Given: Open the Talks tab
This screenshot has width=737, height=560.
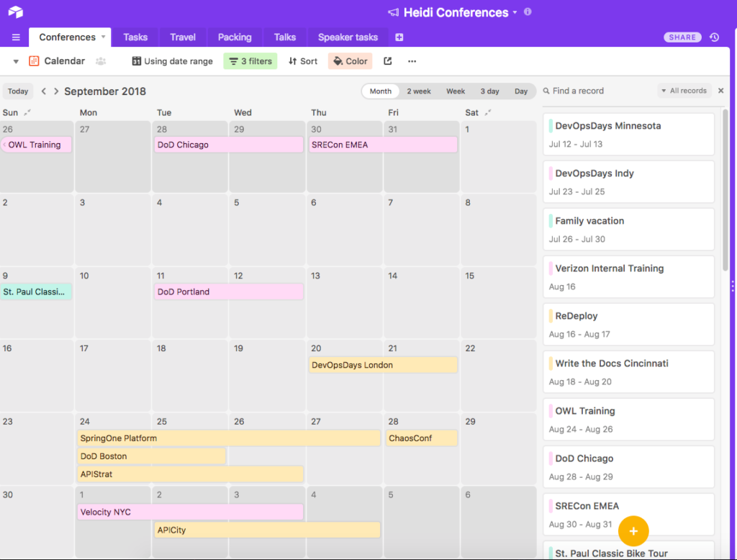Looking at the screenshot, I should pos(285,37).
